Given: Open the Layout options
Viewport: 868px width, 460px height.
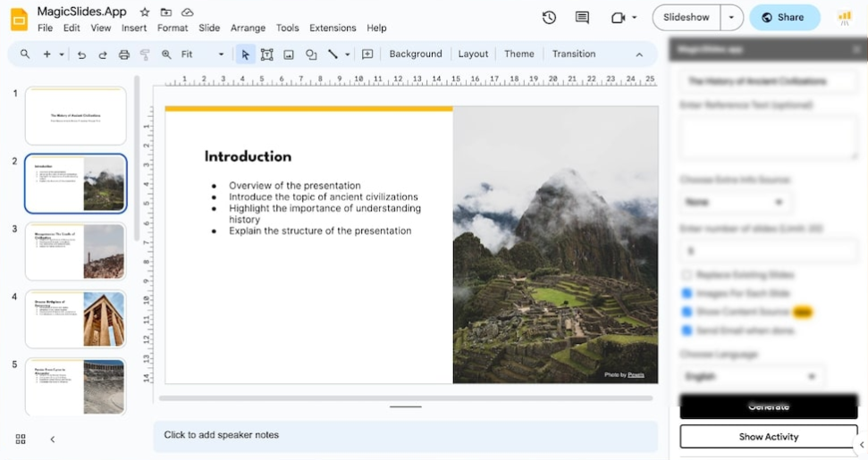Looking at the screenshot, I should coord(473,54).
